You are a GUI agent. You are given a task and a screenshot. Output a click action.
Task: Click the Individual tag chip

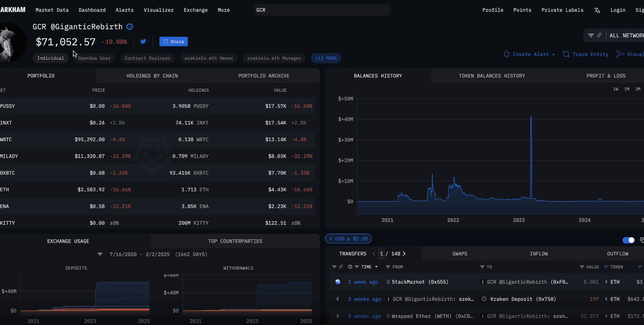click(51, 58)
